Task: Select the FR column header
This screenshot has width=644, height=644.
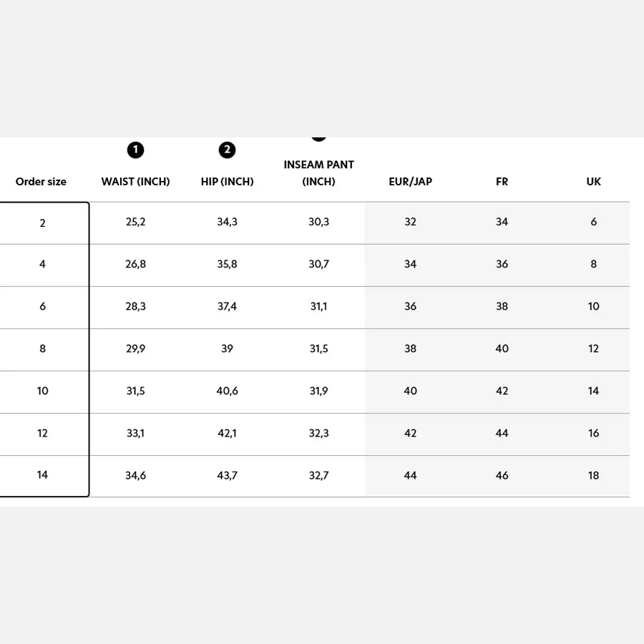Action: coord(502,182)
